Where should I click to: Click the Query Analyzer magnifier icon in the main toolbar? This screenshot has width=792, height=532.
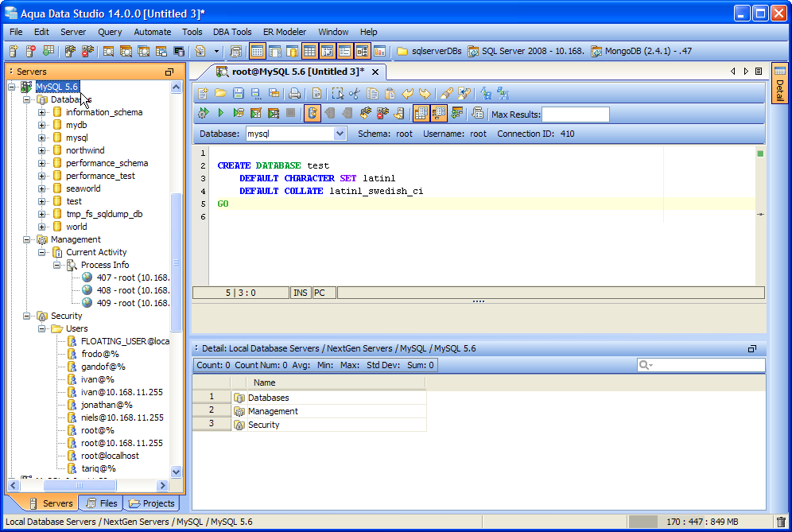[108, 51]
